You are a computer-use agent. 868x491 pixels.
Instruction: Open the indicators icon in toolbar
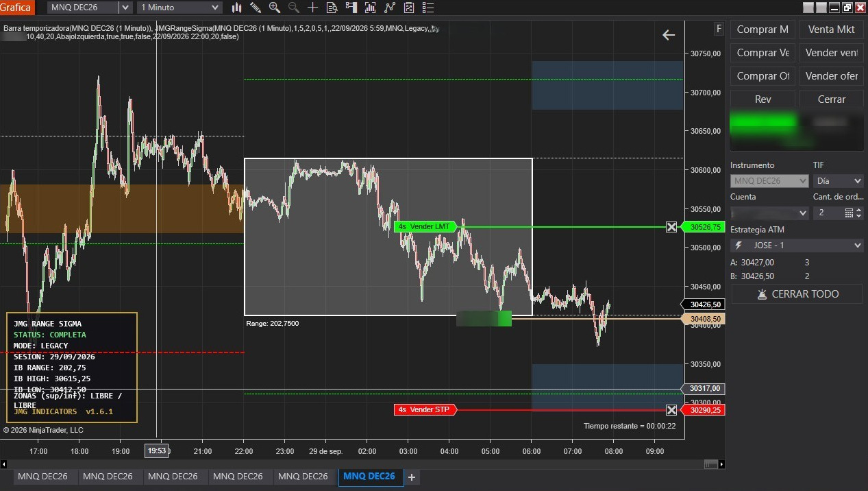pos(371,8)
